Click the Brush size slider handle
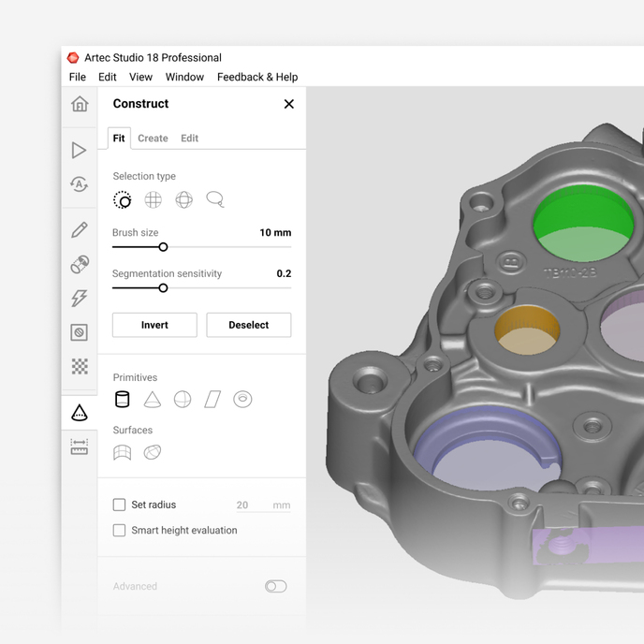 163,247
